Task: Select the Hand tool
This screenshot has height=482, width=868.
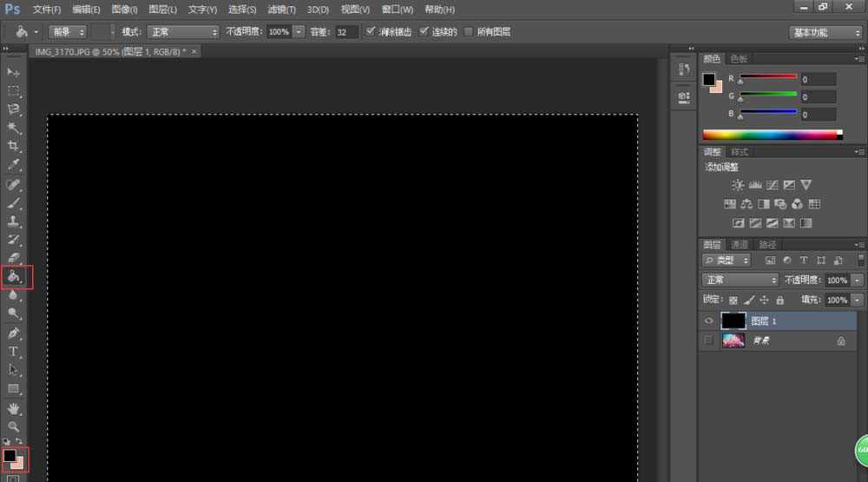Action: (x=13, y=409)
